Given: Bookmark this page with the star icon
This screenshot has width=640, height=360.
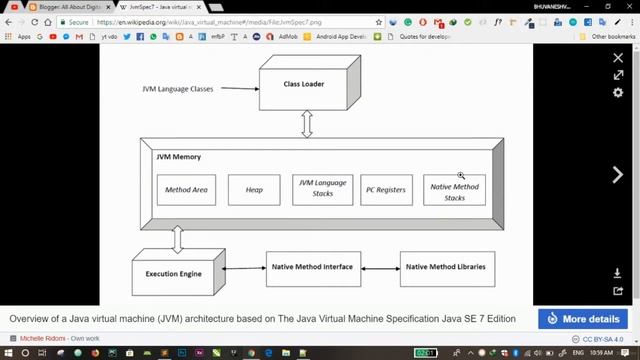Looking at the screenshot, I should point(379,22).
